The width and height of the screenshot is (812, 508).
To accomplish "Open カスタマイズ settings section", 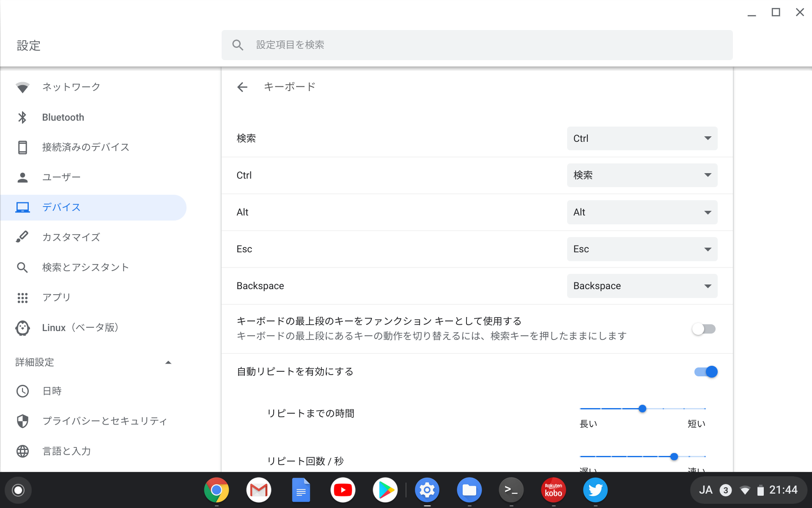I will point(93,237).
